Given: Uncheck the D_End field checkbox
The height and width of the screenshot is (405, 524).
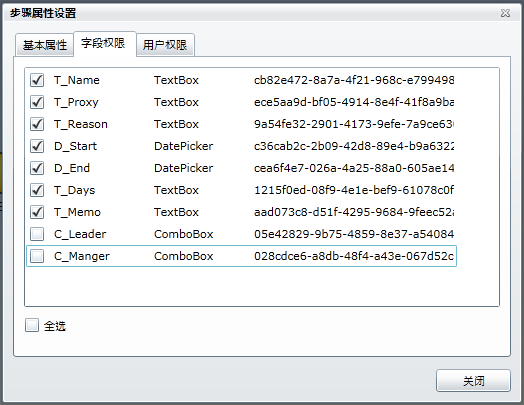Looking at the screenshot, I should 37,168.
